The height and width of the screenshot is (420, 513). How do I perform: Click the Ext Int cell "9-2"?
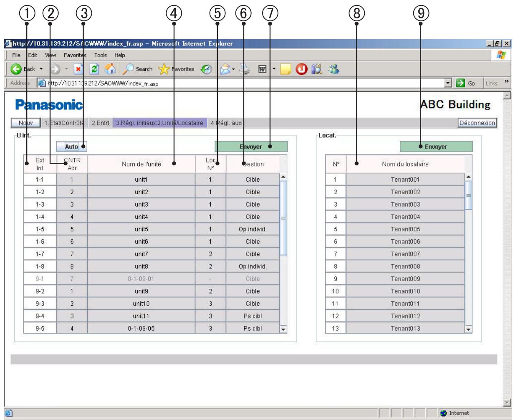pyautogui.click(x=40, y=291)
